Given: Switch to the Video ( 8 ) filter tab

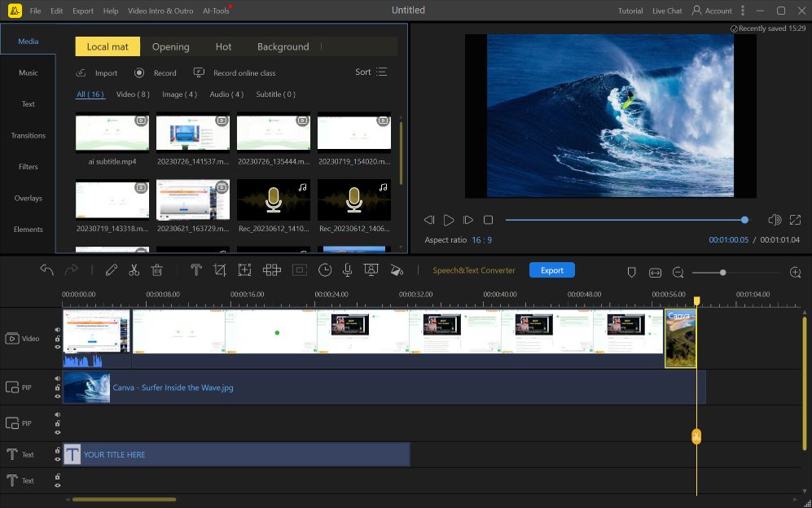Looking at the screenshot, I should [x=132, y=94].
